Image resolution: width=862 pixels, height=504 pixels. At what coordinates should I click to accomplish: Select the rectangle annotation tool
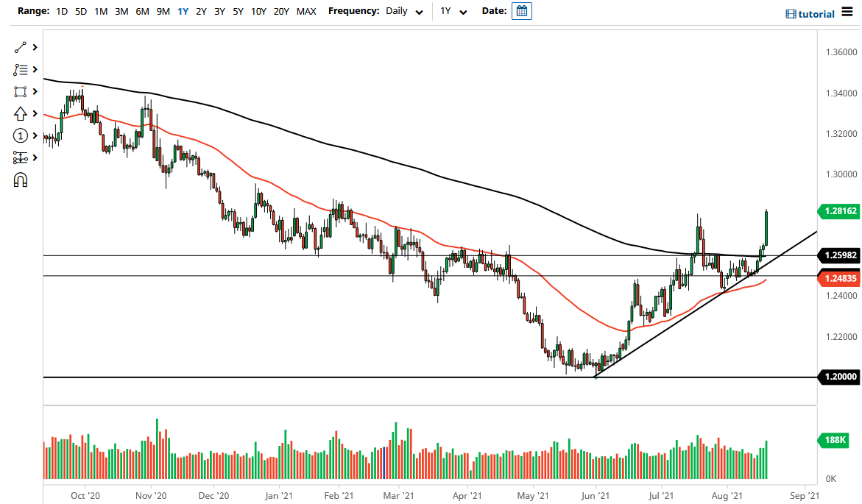pos(21,91)
